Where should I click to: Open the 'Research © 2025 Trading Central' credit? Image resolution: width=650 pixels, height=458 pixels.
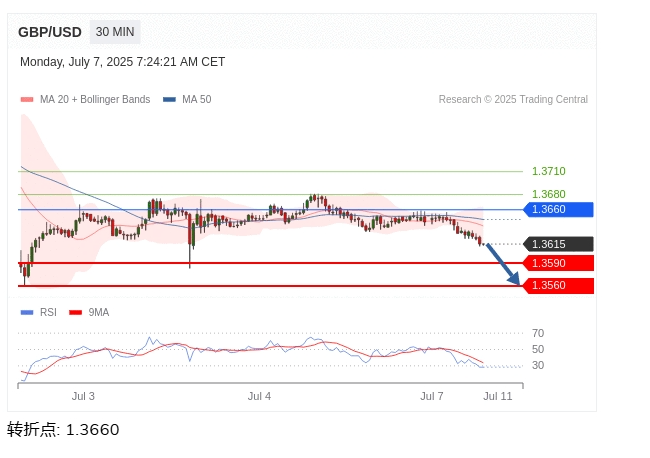click(x=513, y=99)
